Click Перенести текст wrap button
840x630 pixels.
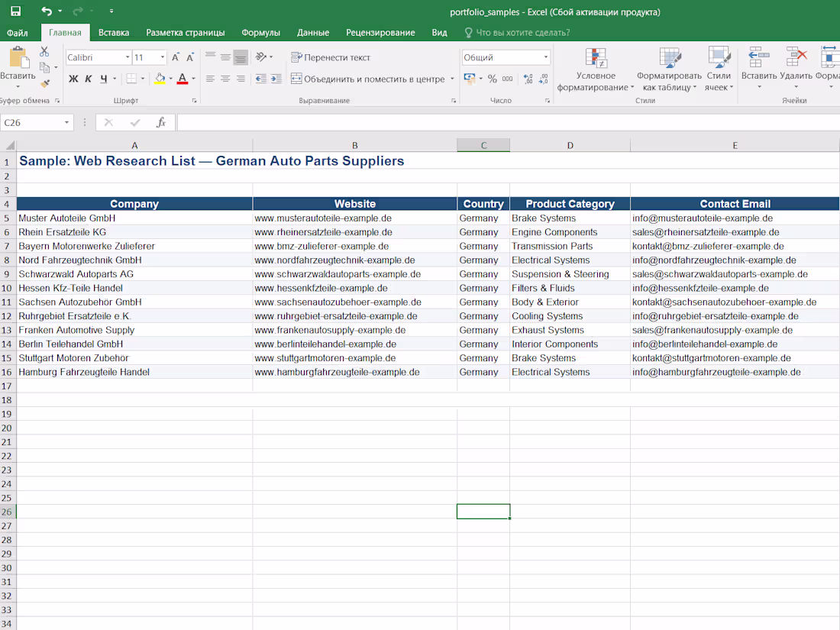click(x=331, y=57)
